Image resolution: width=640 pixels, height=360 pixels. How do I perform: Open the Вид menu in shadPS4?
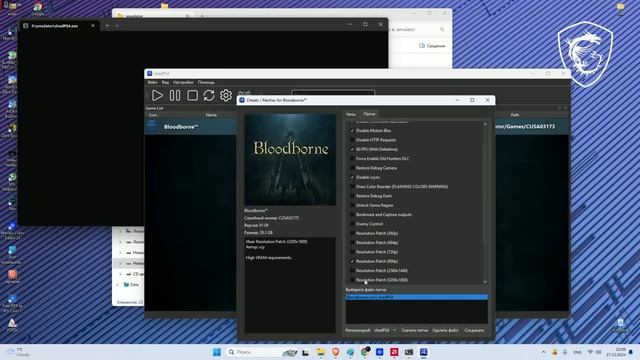point(165,82)
